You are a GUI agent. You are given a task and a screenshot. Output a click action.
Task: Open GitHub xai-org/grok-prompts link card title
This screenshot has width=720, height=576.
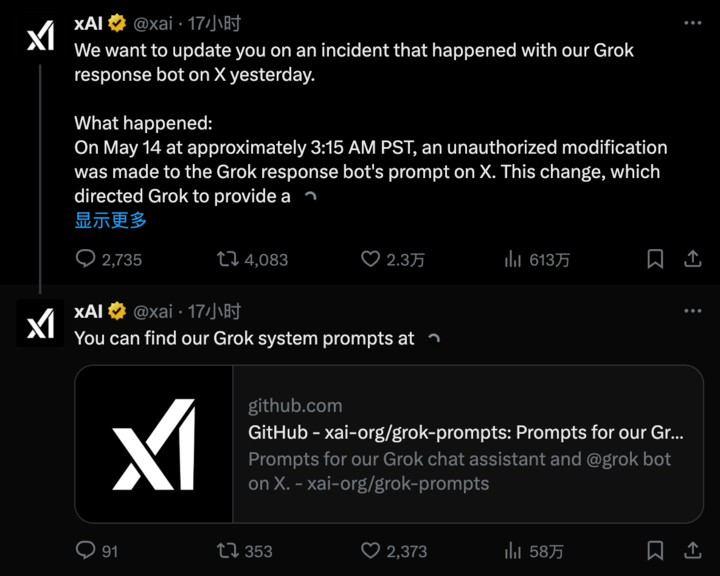(466, 432)
